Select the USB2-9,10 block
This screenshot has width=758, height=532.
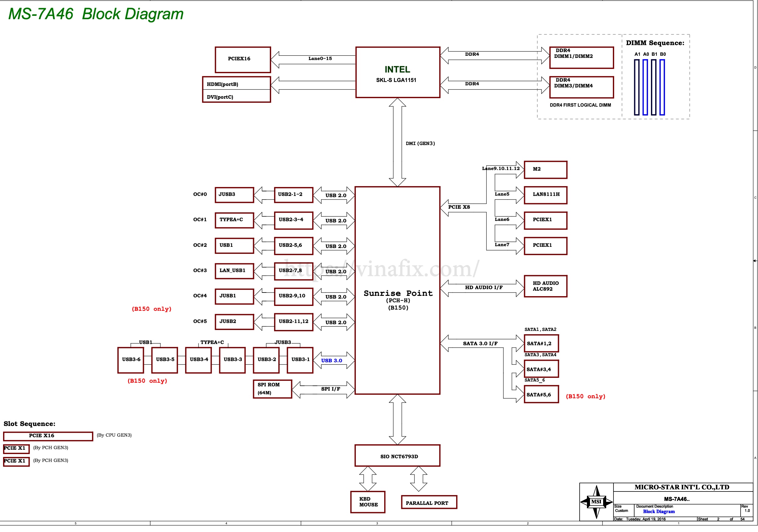tap(294, 297)
